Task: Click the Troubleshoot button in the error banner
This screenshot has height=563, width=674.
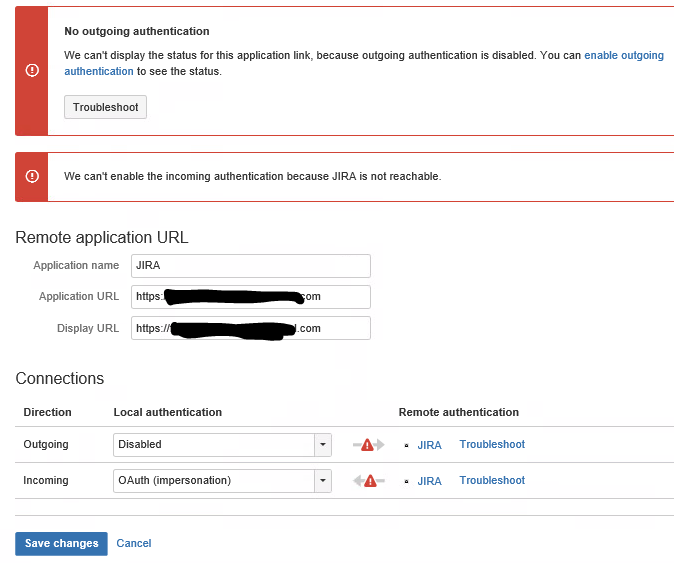Action: pos(105,107)
